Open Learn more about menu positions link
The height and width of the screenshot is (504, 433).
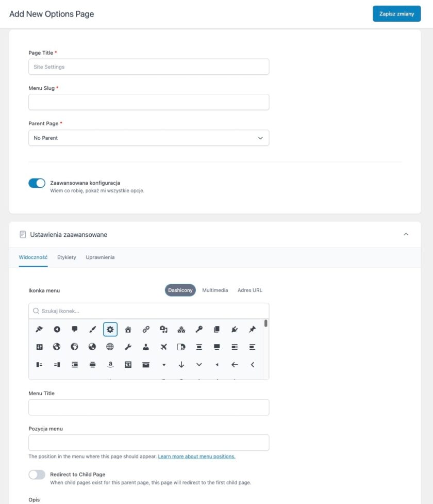(x=196, y=457)
